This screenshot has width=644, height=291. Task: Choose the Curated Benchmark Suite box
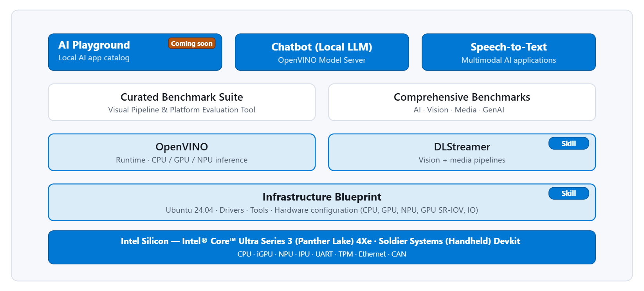tap(182, 102)
